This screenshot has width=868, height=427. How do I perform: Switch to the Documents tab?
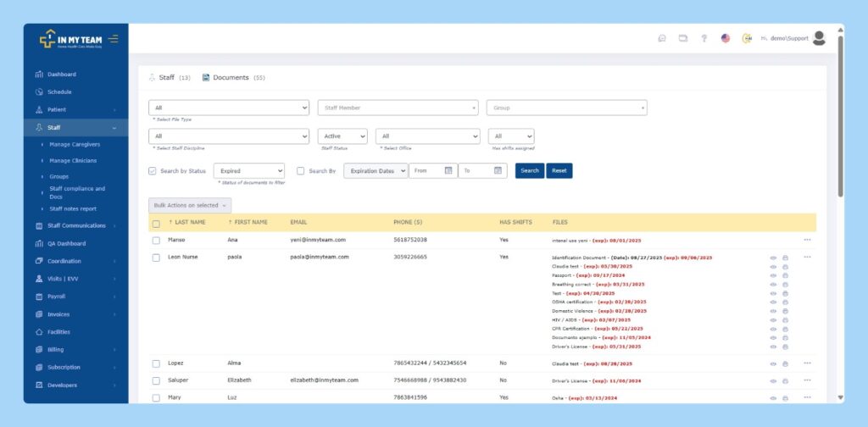pos(231,77)
